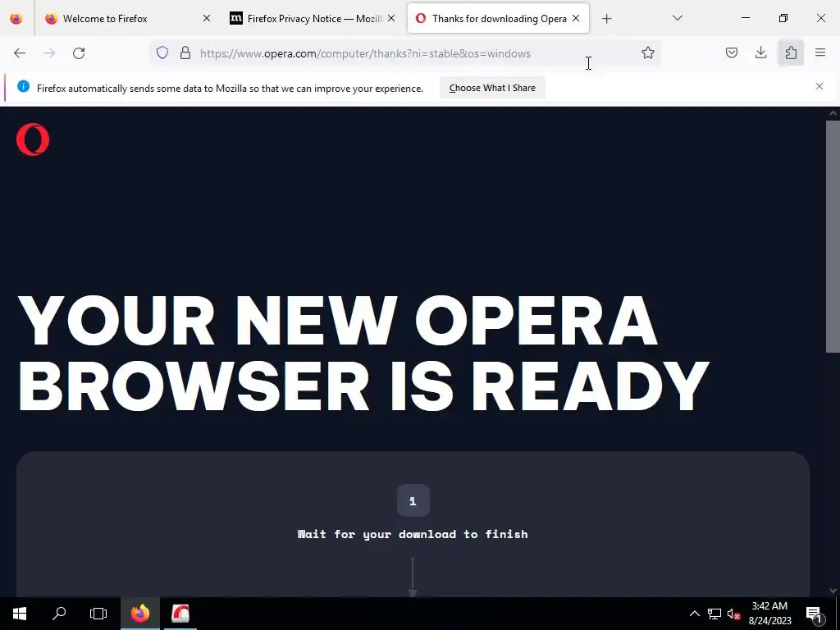Click scrollbar down arrow
840x630 pixels.
tap(833, 591)
